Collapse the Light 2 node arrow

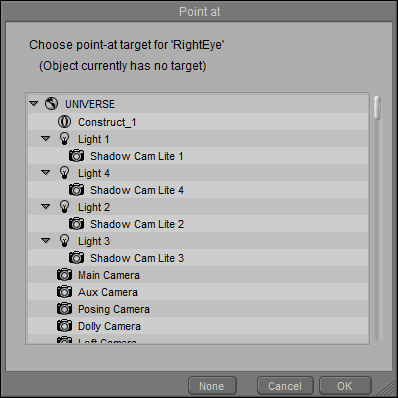46,207
